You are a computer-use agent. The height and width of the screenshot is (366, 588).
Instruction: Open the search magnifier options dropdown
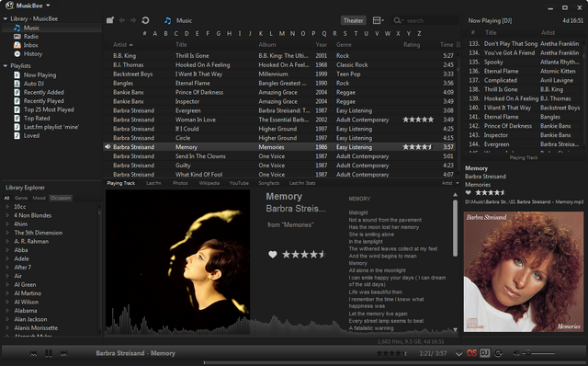pos(398,20)
